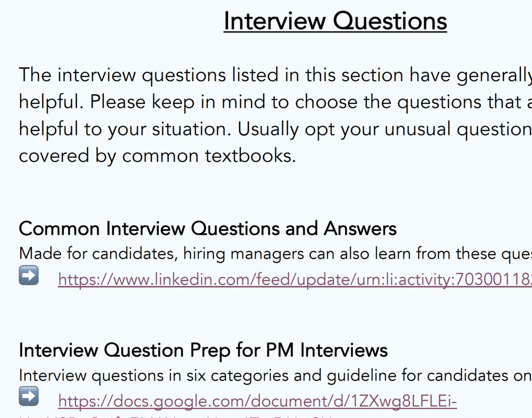The width and height of the screenshot is (532, 418).
Task: Click the "Interview Question Prep for PM Interviews" heading
Action: (x=203, y=350)
